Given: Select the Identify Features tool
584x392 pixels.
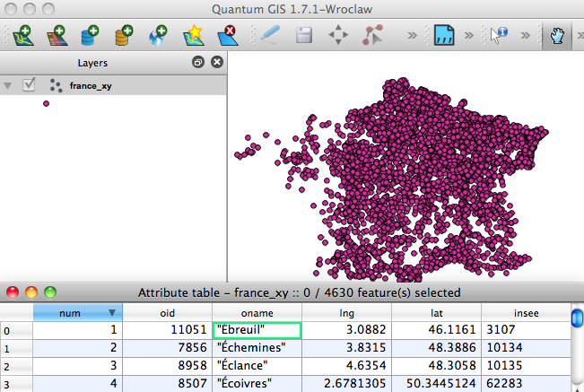Looking at the screenshot, I should point(499,35).
